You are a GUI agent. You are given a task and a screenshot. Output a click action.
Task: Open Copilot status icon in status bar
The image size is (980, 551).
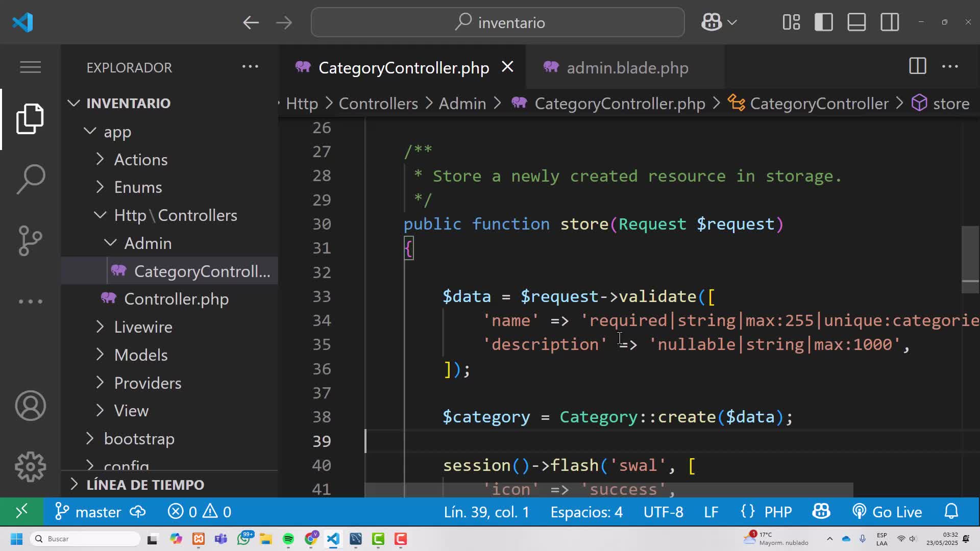(821, 511)
